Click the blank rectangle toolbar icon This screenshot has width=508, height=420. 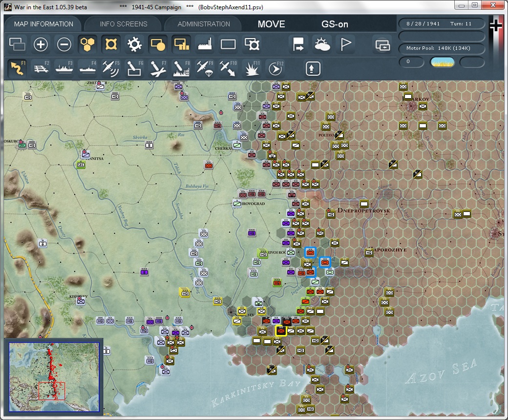[228, 44]
